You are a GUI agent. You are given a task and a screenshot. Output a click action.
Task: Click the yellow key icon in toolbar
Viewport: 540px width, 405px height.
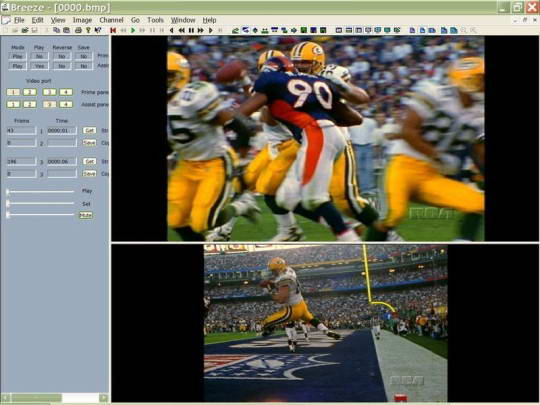click(x=88, y=30)
